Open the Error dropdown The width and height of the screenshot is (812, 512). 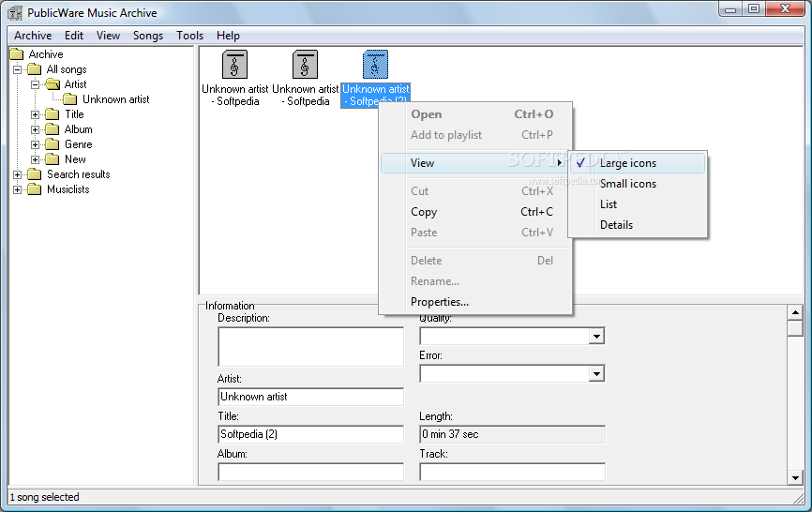pos(596,374)
